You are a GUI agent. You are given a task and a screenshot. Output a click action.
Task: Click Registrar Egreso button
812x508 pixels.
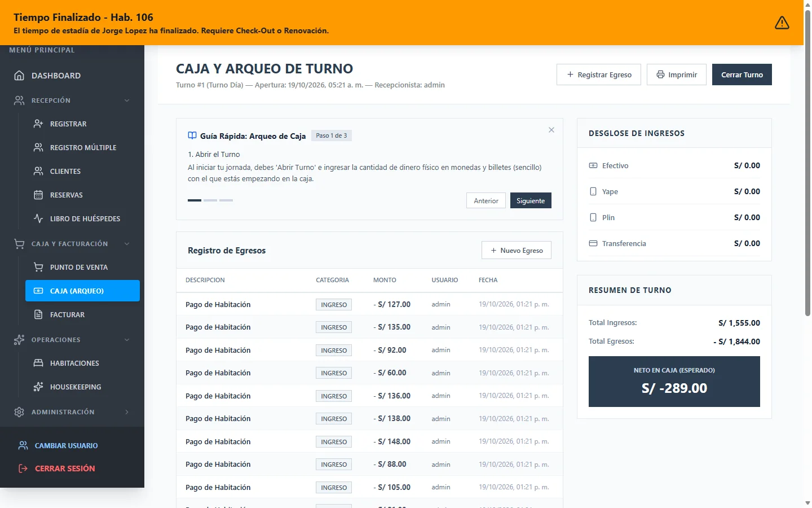(x=599, y=75)
